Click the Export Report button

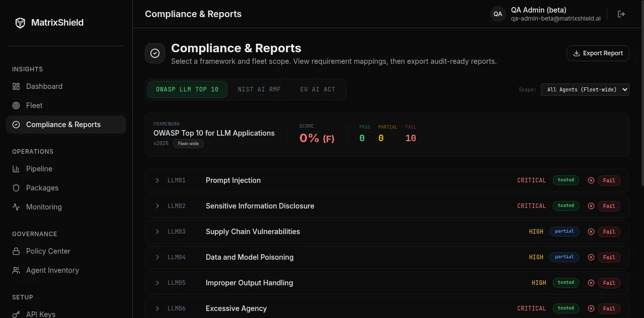coord(598,53)
